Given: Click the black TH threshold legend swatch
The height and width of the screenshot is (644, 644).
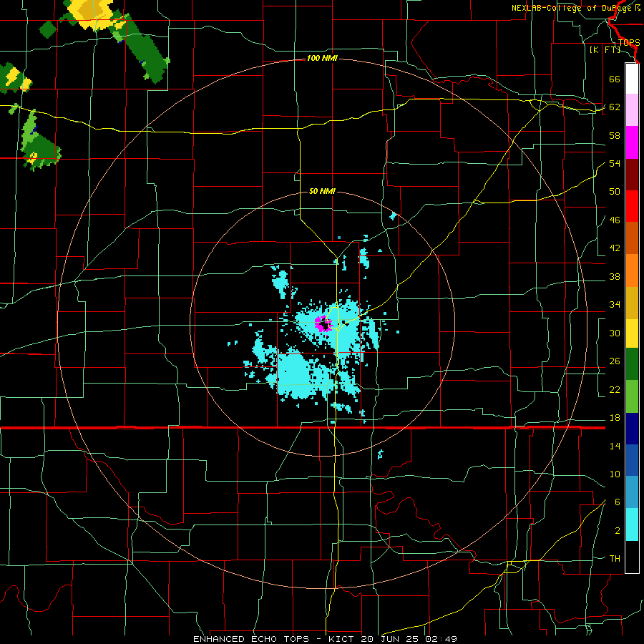Looking at the screenshot, I should (x=632, y=557).
